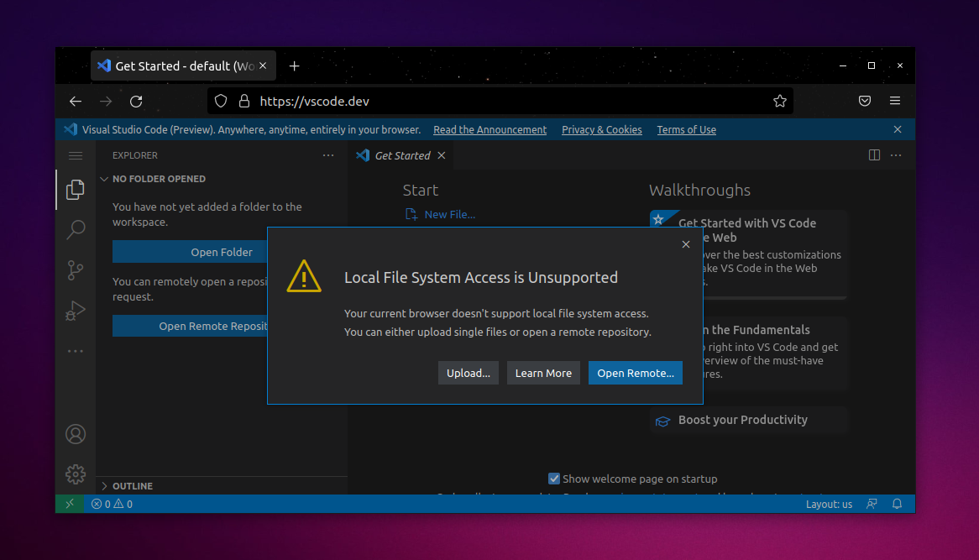Close the Get Started editor tab
The image size is (979, 560).
(442, 155)
